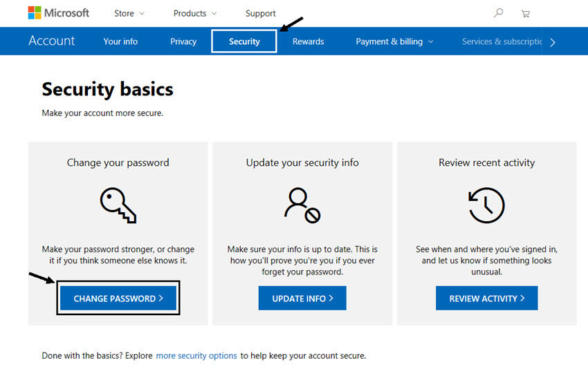
Task: Click the Change your password card title
Action: coord(118,162)
